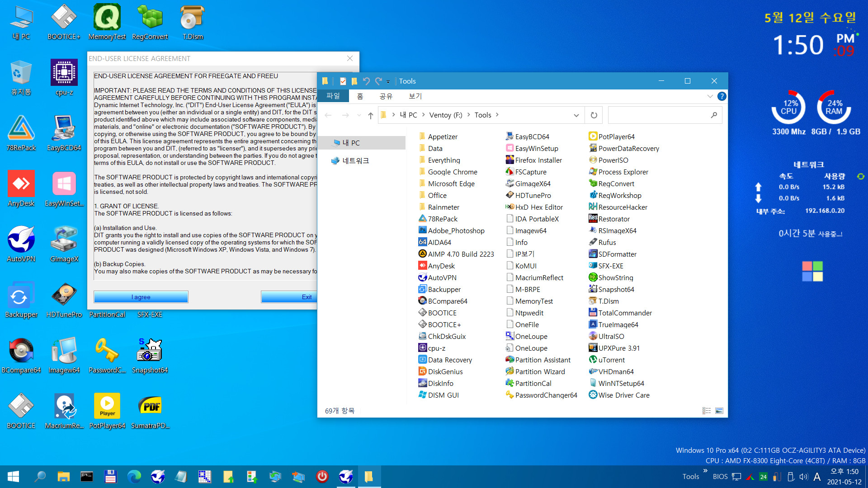
Task: Click the system tray clock
Action: [x=844, y=477]
